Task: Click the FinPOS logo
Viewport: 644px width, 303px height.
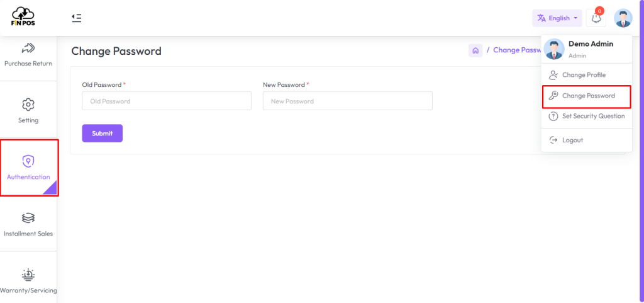Action: (23, 16)
